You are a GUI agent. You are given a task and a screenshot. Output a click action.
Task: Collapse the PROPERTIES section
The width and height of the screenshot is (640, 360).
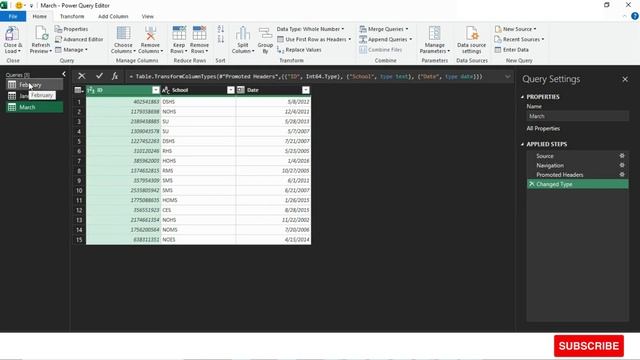(x=522, y=97)
